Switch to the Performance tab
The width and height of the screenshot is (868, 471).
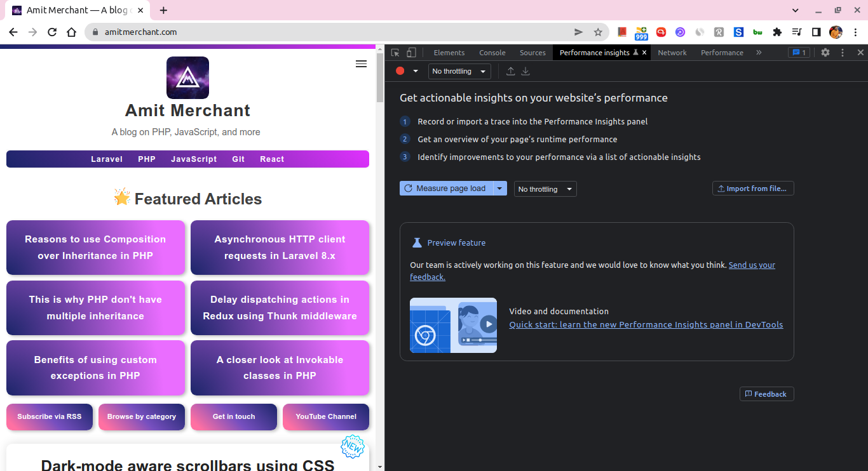[722, 53]
